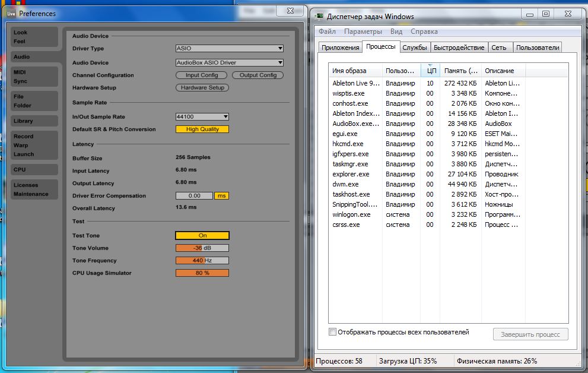Turn off the Test Tone toggle

202,235
